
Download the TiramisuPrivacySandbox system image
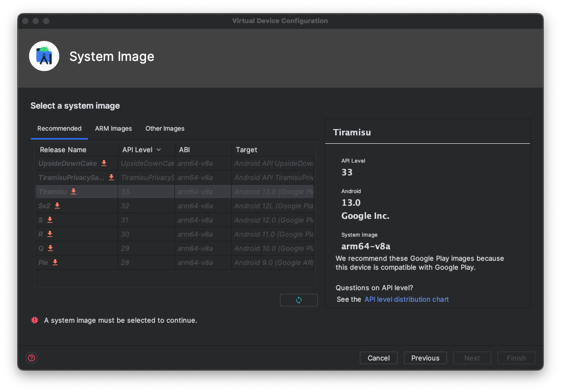point(111,177)
